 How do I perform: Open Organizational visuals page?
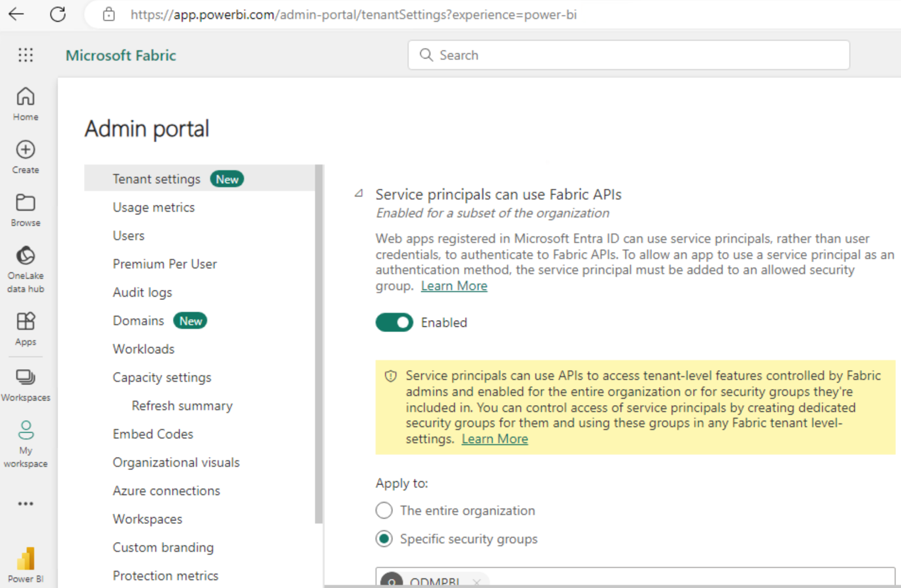176,463
